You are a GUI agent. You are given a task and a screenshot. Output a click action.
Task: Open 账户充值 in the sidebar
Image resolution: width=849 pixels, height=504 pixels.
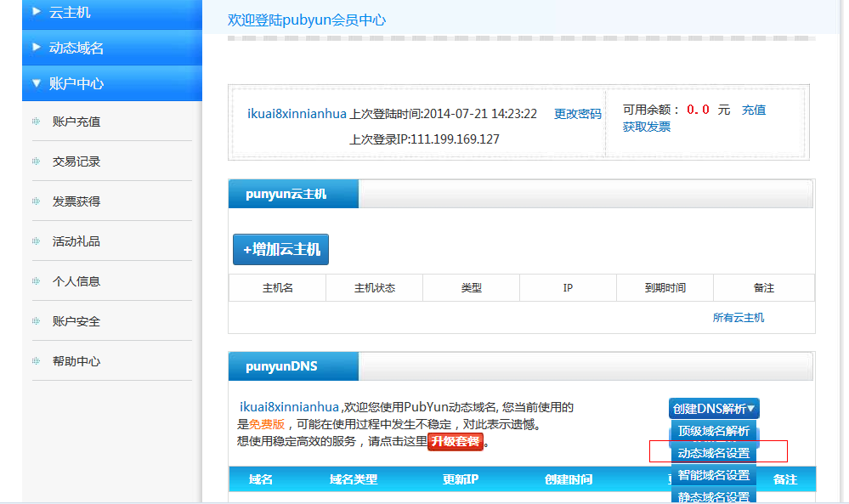[76, 122]
